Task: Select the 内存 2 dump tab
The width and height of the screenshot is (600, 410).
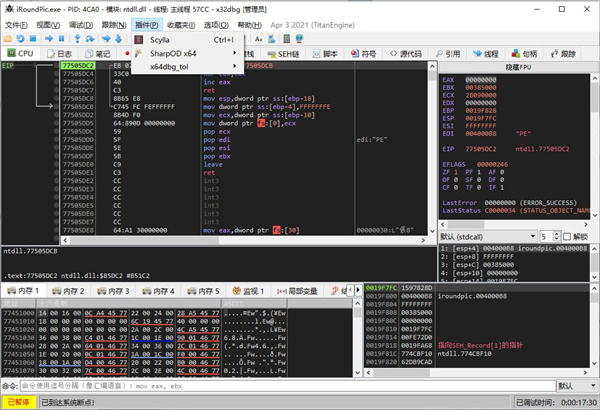Action: 73,290
